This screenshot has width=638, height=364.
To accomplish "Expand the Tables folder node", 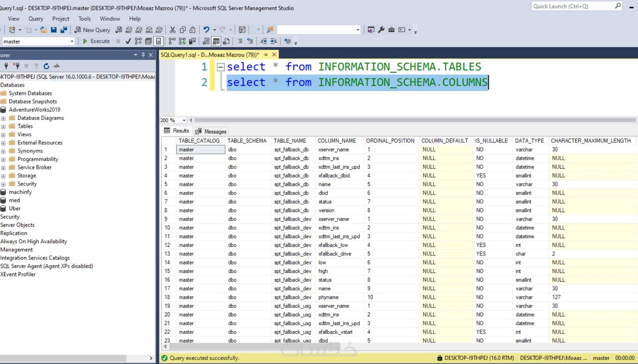I will point(3,126).
